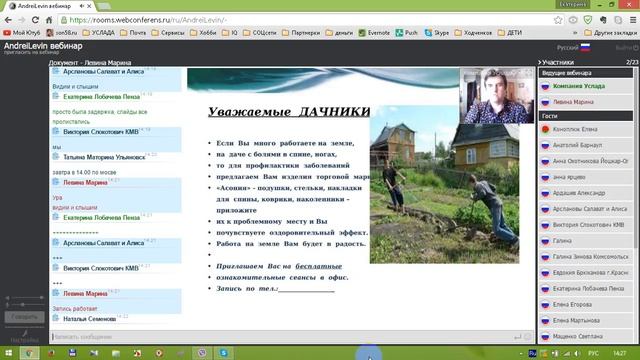Screen dimensions: 640x360
Task: Click the presenter webcam video
Action: (497, 96)
